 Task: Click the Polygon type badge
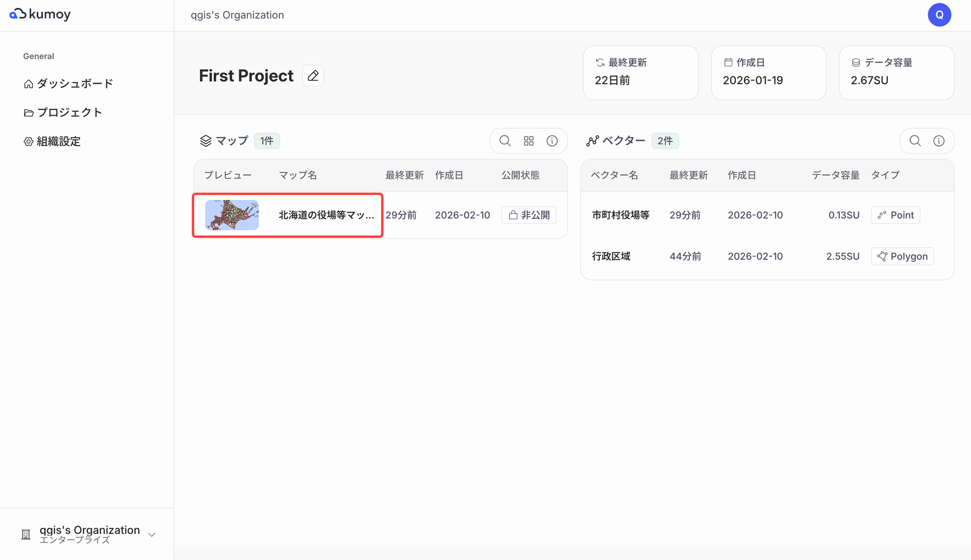tap(902, 256)
